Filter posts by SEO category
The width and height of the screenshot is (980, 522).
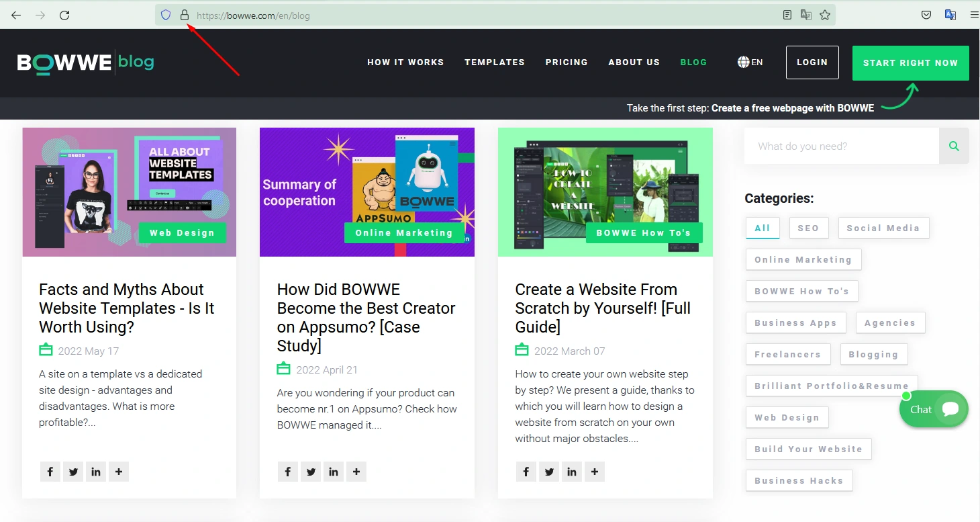[809, 228]
